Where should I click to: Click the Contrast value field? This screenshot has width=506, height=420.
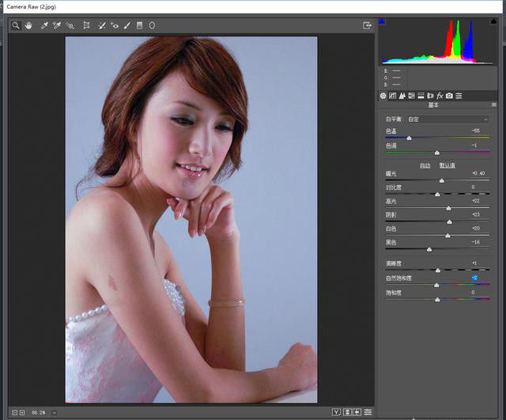473,187
